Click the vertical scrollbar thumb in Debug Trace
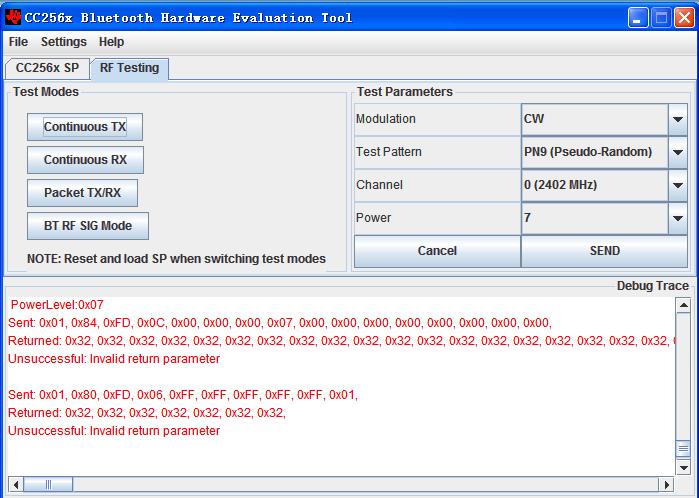Screen dimensions: 699x498 (683, 449)
